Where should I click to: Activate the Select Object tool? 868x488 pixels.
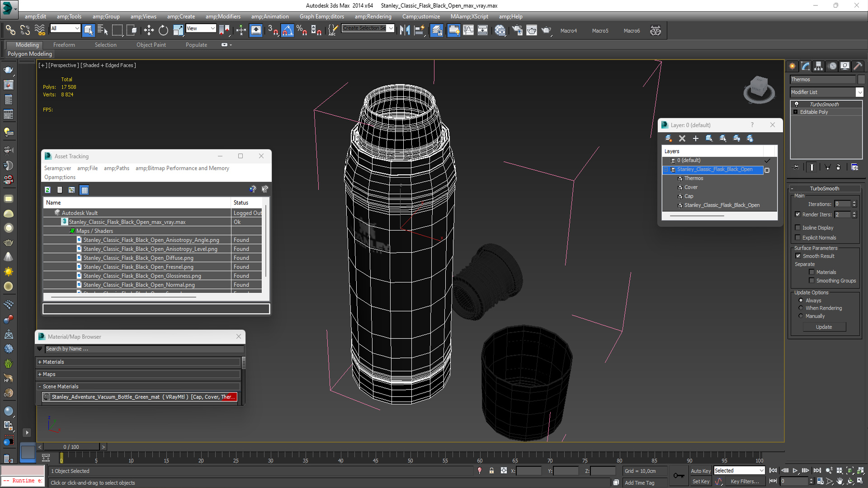pyautogui.click(x=89, y=30)
